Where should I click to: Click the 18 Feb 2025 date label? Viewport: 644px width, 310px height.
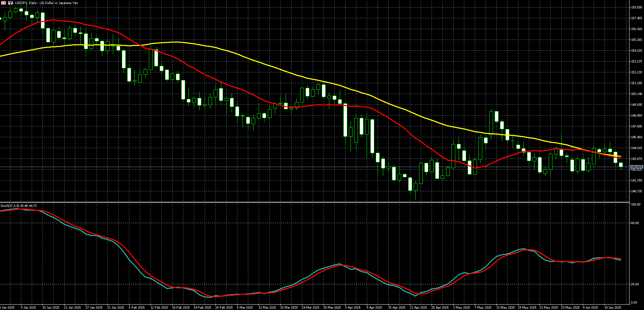(181, 308)
